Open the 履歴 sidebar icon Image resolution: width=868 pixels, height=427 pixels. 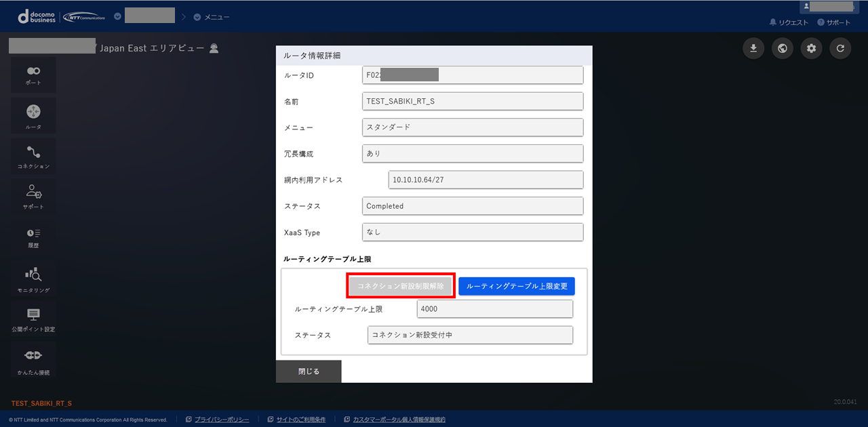(33, 238)
